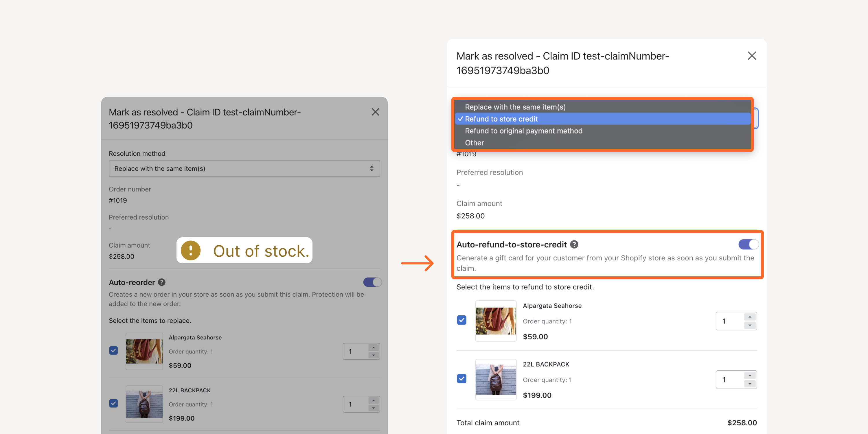The image size is (868, 434).
Task: Close the left dimmed claim dialog
Action: (375, 112)
